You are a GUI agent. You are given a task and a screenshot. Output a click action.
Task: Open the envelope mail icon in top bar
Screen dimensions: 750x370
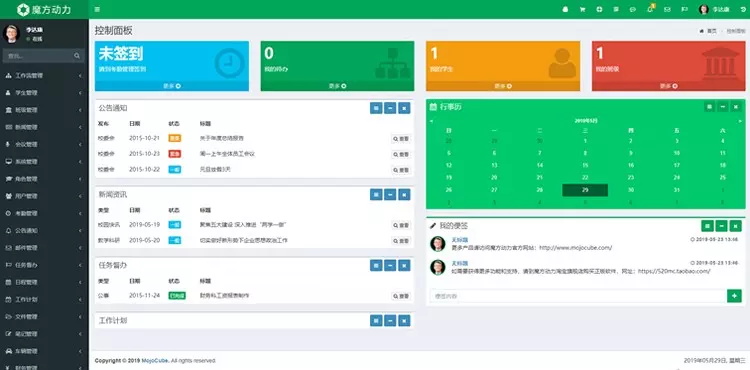(667, 9)
